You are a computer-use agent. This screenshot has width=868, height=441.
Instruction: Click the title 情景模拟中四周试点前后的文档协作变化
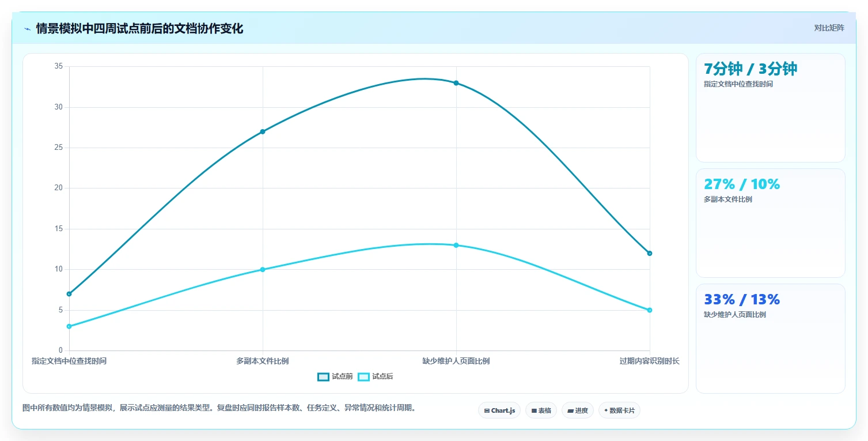pos(140,29)
